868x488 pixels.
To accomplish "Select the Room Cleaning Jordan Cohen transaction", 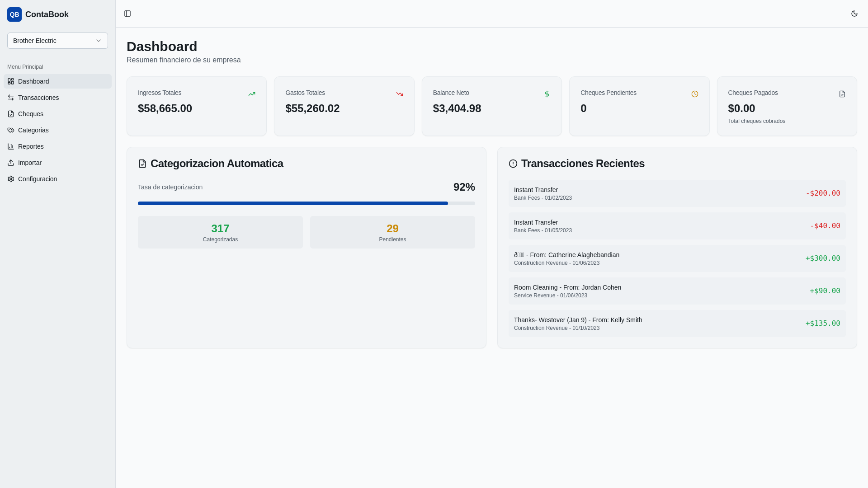I will pos(677,291).
